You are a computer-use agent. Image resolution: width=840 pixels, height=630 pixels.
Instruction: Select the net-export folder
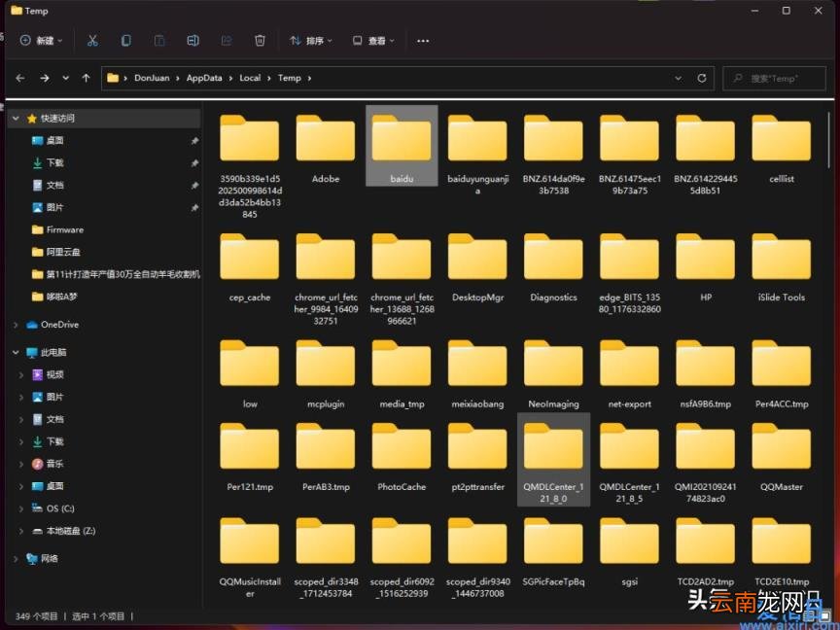click(x=629, y=374)
